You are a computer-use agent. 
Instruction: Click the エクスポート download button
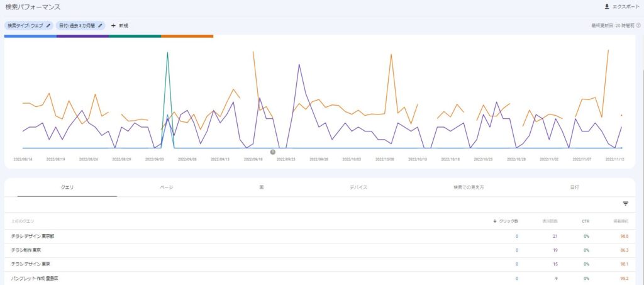622,6
